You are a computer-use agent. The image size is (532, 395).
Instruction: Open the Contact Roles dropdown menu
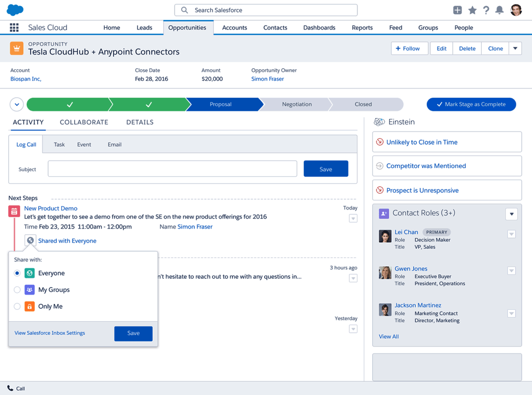point(511,214)
